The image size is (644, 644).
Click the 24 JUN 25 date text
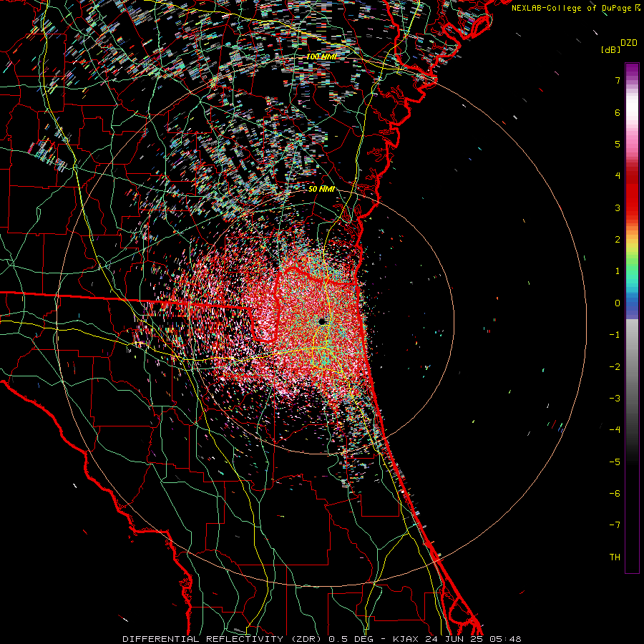454,639
